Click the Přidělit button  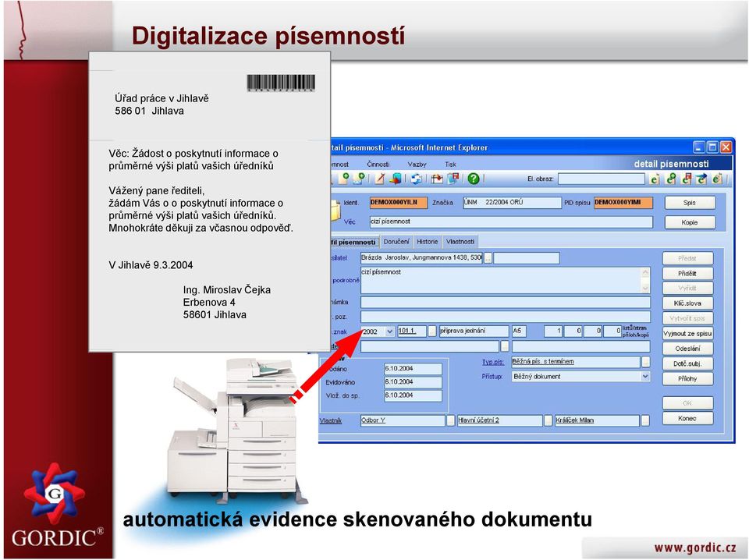[x=687, y=274]
